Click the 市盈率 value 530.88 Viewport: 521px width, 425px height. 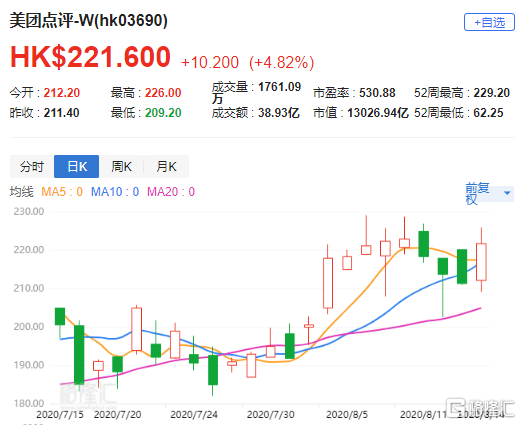tap(377, 93)
